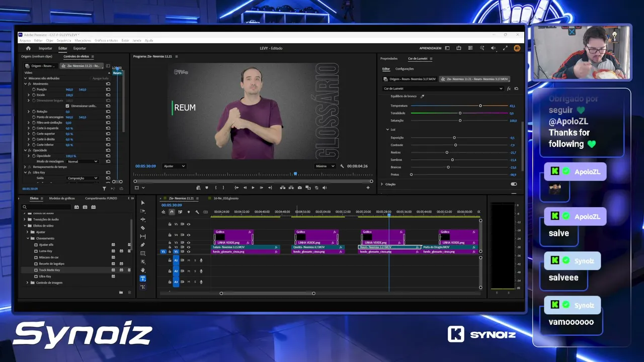The width and height of the screenshot is (644, 362).
Task: Select the Slip tool
Action: pos(143,236)
